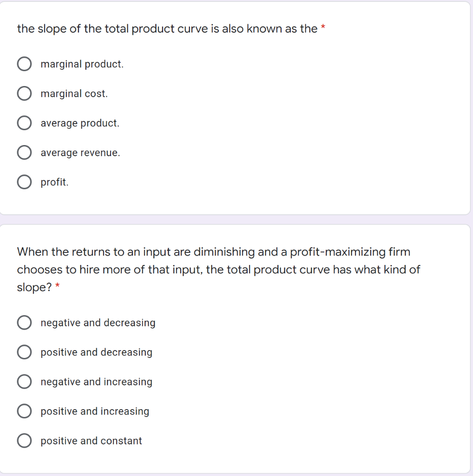Viewport: 473px width, 476px height.
Task: Click the average product answer label
Action: click(x=79, y=123)
